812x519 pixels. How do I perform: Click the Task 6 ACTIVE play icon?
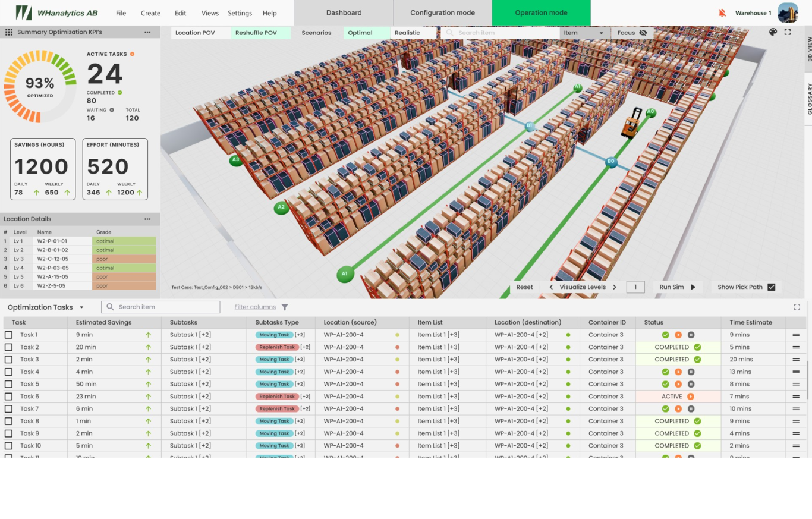click(x=690, y=397)
